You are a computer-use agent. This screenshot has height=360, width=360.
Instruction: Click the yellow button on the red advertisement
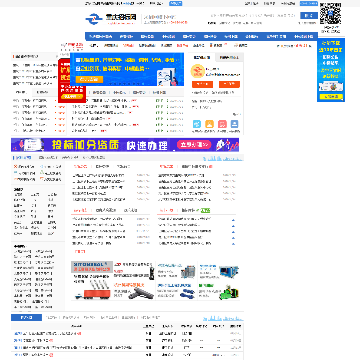(x=72, y=97)
